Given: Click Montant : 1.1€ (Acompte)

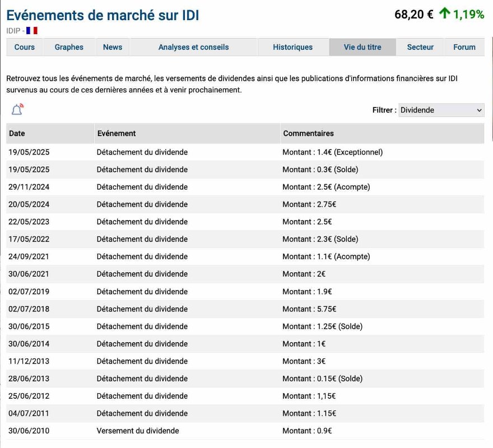Looking at the screenshot, I should [327, 256].
